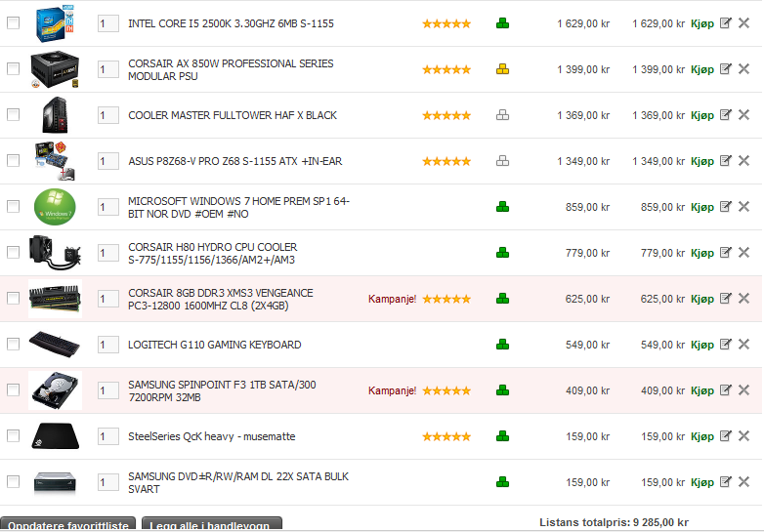The width and height of the screenshot is (764, 532).
Task: Click Kjøp for Corsair AX 850W PSU
Action: pyautogui.click(x=702, y=69)
